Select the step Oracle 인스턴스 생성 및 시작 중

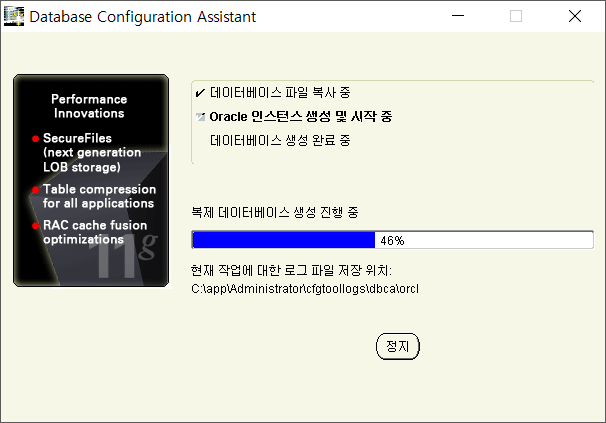[x=301, y=116]
